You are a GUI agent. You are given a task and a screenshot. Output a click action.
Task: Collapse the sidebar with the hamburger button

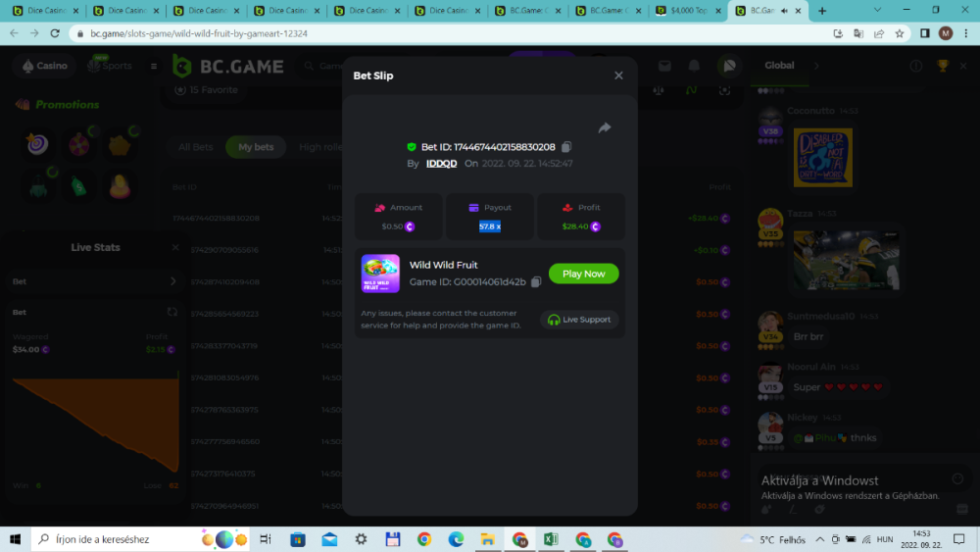pyautogui.click(x=153, y=66)
